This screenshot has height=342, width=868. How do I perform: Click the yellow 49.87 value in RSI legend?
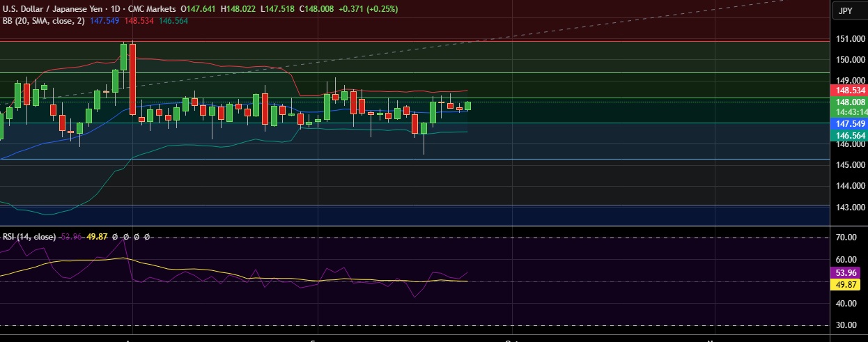(x=98, y=237)
